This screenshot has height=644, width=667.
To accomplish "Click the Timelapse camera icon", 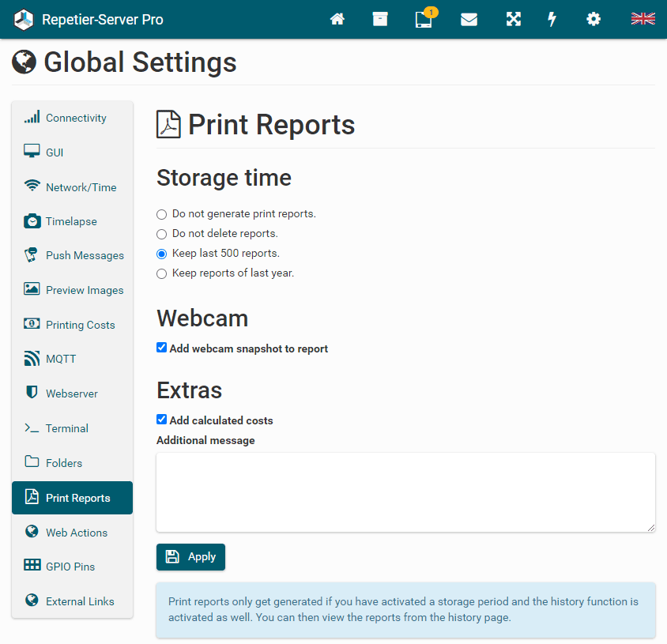I will (x=32, y=220).
